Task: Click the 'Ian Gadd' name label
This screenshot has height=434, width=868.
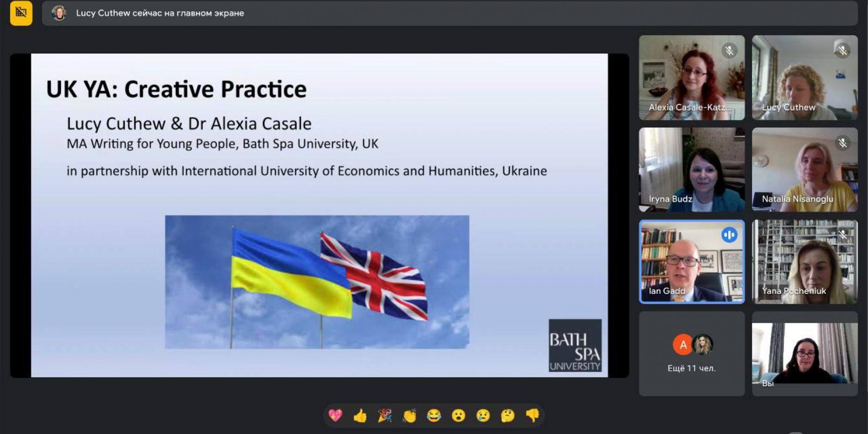Action: 667,291
